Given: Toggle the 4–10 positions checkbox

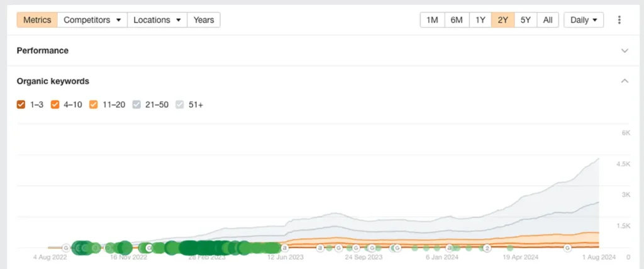Looking at the screenshot, I should tap(55, 105).
